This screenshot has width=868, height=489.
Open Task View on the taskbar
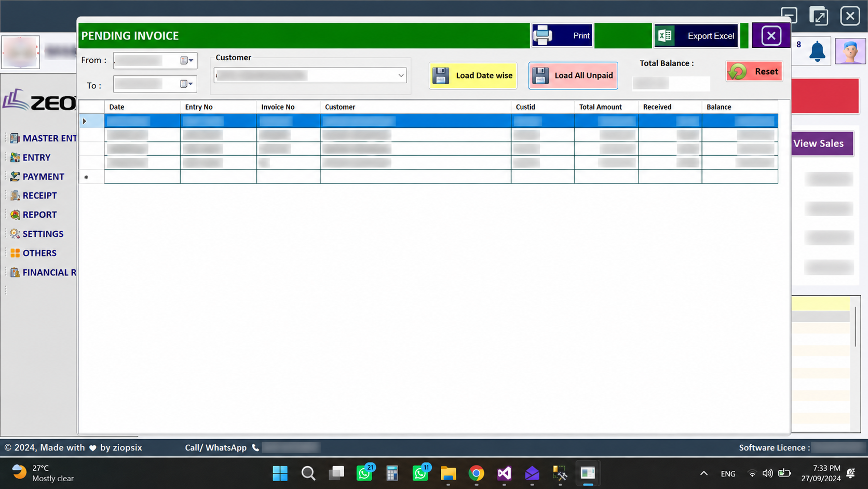tap(336, 473)
